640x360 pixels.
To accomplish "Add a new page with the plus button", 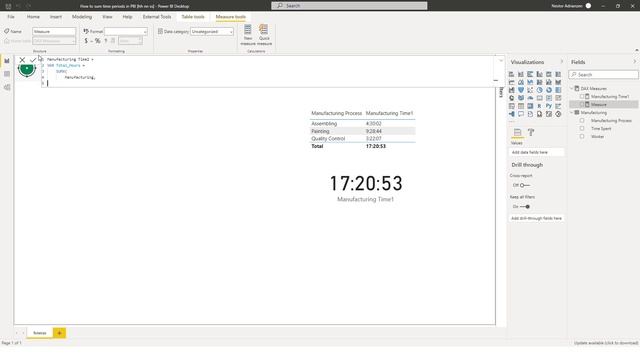I will (x=59, y=333).
